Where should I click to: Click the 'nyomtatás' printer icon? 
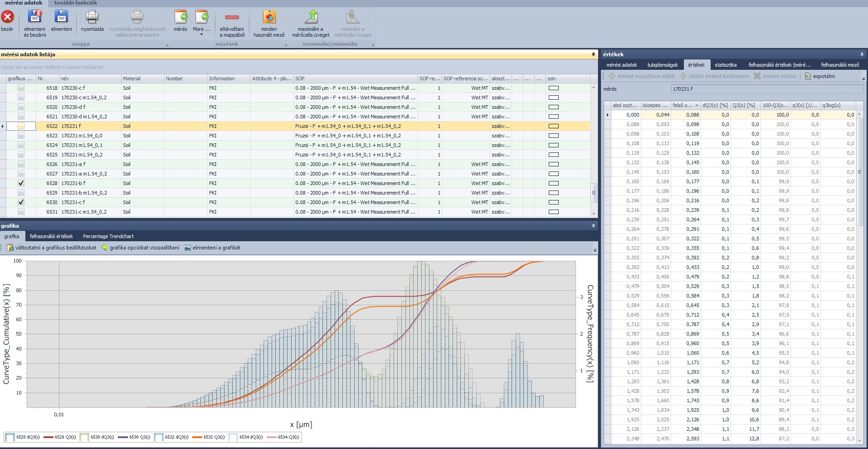(92, 17)
